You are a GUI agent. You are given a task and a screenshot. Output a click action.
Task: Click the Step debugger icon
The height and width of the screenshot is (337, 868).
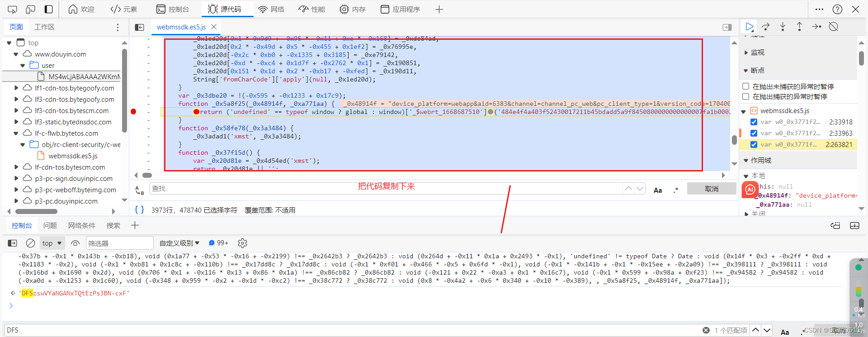click(x=816, y=27)
